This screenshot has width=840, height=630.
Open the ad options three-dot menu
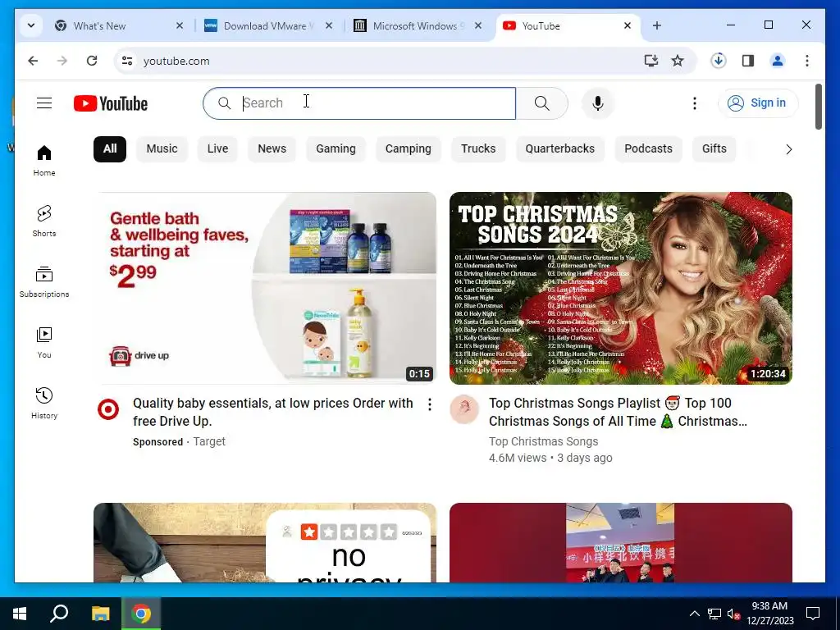[x=430, y=404]
